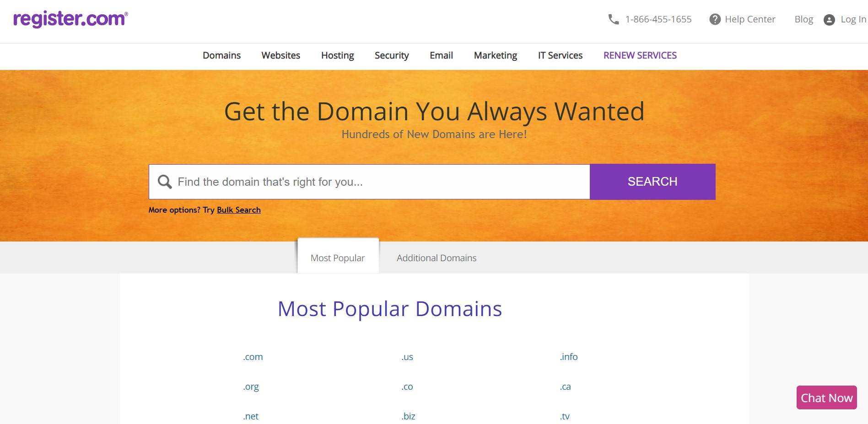Screen dimensions: 868x424
Task: Click the .net domain link
Action: [251, 416]
